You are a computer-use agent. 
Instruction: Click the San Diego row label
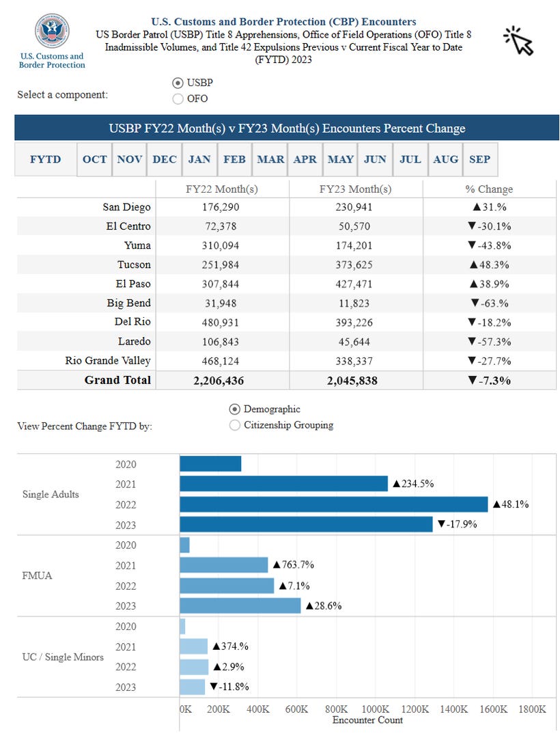pos(126,207)
